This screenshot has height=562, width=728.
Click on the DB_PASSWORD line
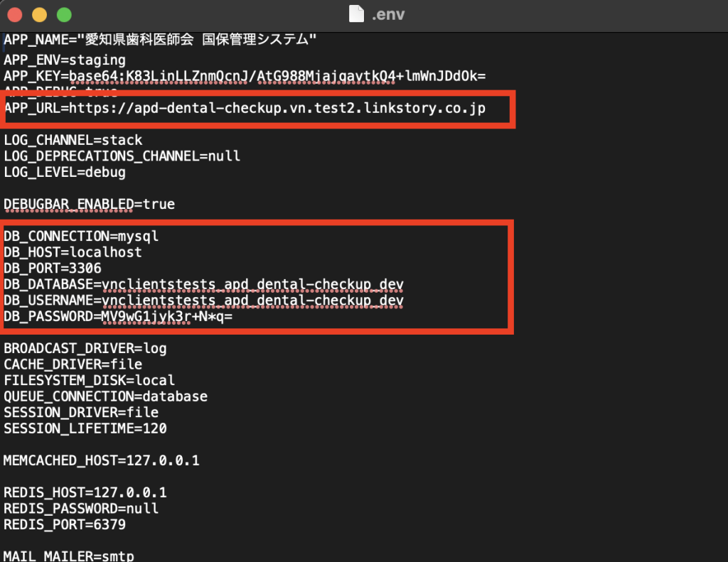coord(118,317)
